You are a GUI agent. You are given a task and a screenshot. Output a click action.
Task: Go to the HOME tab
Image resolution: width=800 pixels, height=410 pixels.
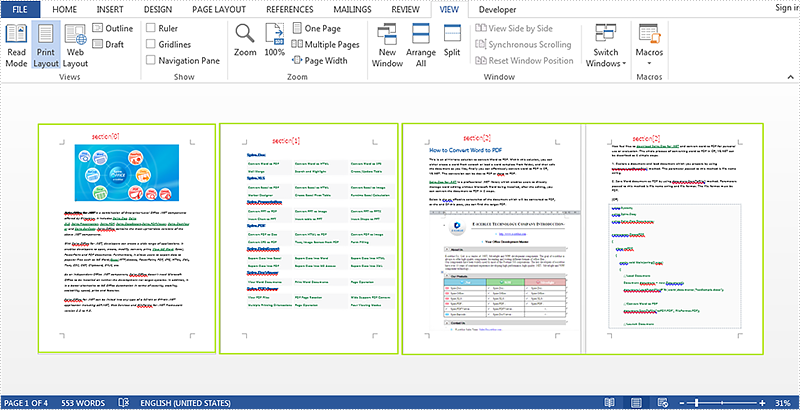(x=64, y=9)
